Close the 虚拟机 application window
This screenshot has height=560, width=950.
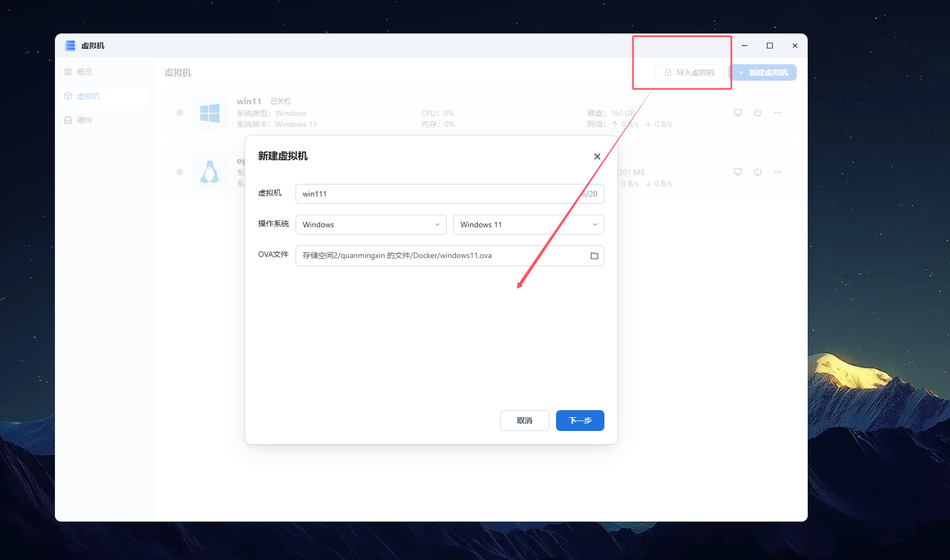[795, 46]
